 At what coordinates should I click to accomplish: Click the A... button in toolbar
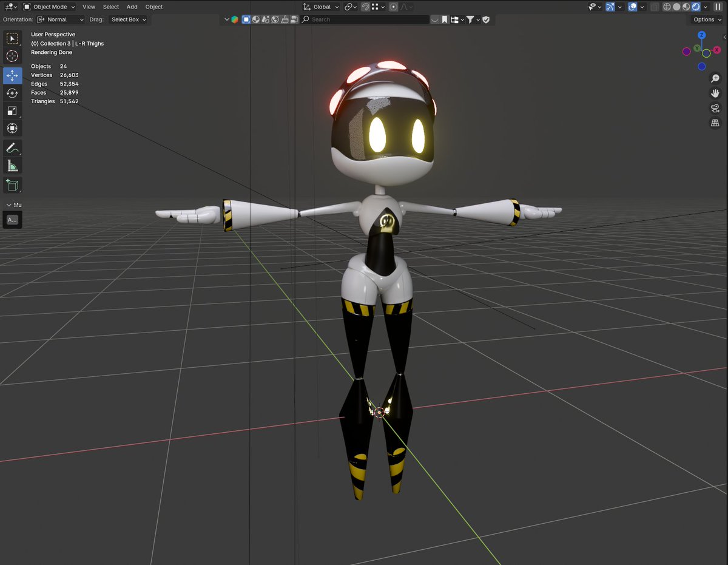(x=12, y=220)
